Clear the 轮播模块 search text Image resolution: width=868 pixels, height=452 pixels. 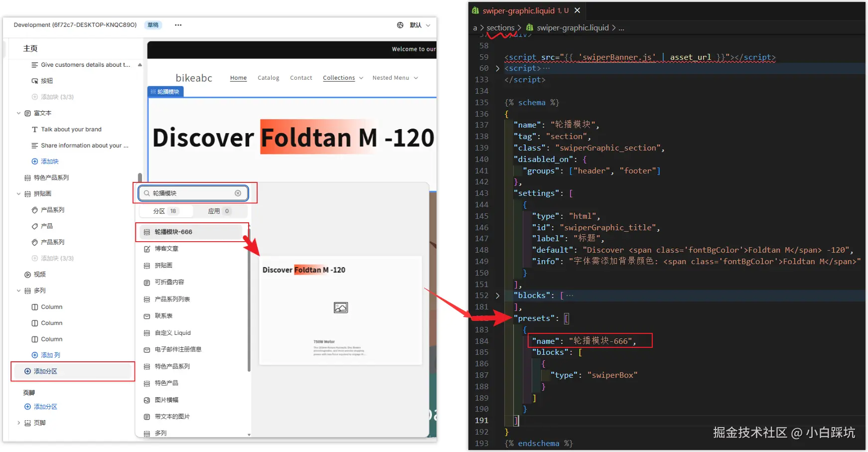pyautogui.click(x=238, y=193)
